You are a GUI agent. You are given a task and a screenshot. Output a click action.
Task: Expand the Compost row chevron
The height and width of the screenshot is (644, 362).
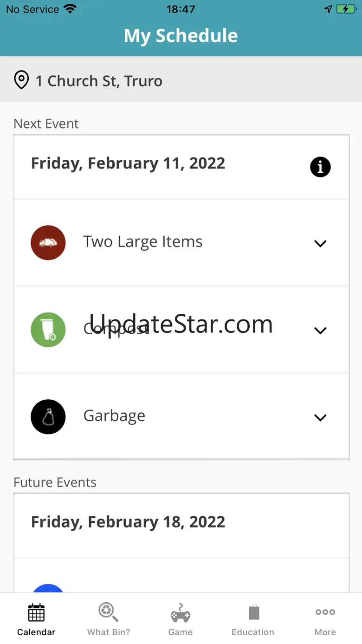click(x=320, y=331)
